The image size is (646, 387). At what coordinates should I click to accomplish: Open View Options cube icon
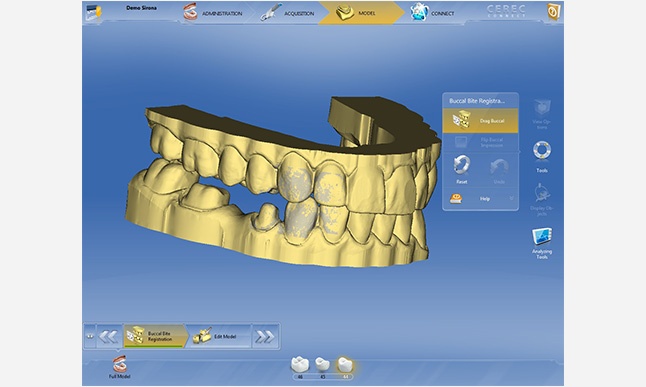coord(542,108)
